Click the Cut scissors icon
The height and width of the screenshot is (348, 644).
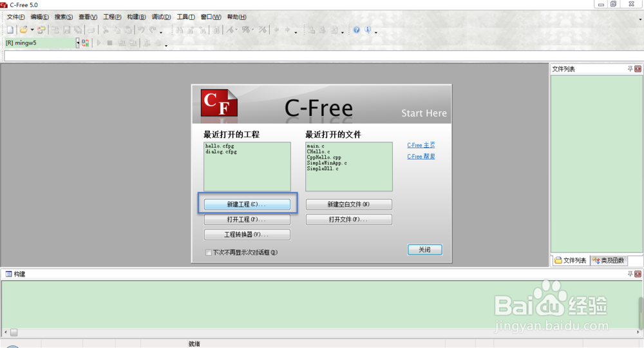click(106, 30)
